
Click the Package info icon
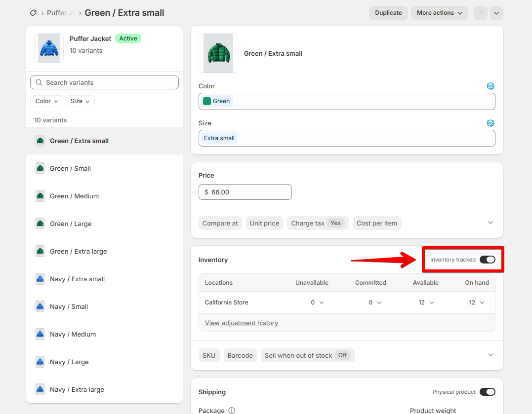[x=232, y=411]
